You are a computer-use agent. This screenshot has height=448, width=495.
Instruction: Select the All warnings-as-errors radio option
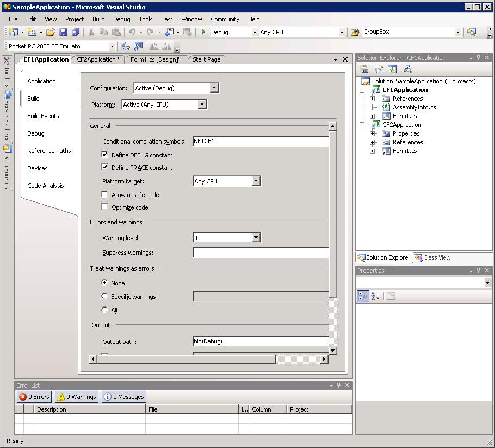[104, 310]
